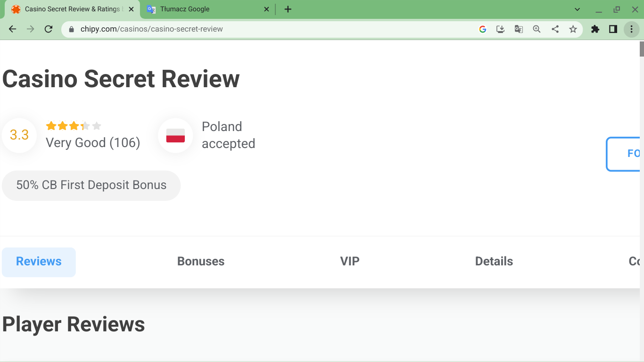Select the Bonuses tab

(x=201, y=262)
